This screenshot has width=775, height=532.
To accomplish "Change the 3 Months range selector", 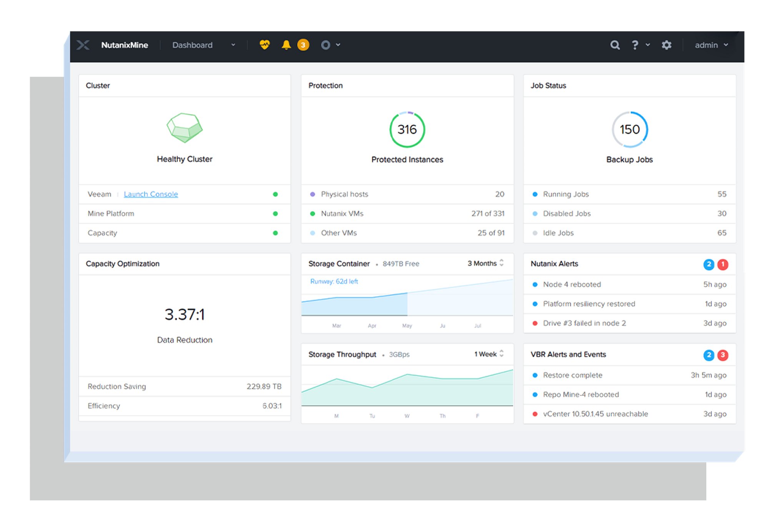I will tap(486, 264).
